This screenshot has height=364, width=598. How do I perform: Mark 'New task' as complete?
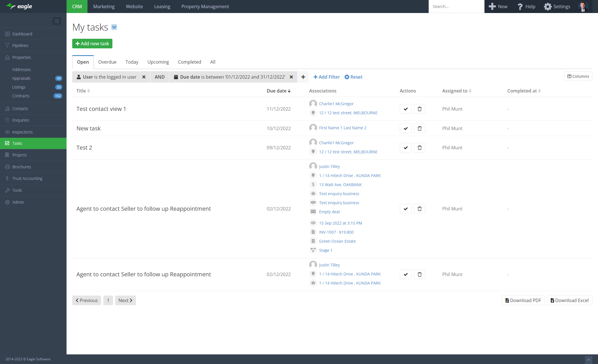[405, 128]
